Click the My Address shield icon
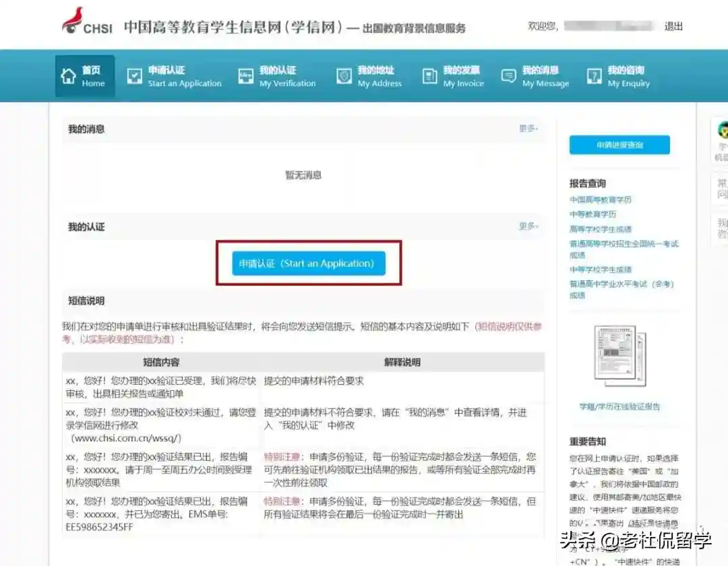The height and width of the screenshot is (566, 728). 344,76
